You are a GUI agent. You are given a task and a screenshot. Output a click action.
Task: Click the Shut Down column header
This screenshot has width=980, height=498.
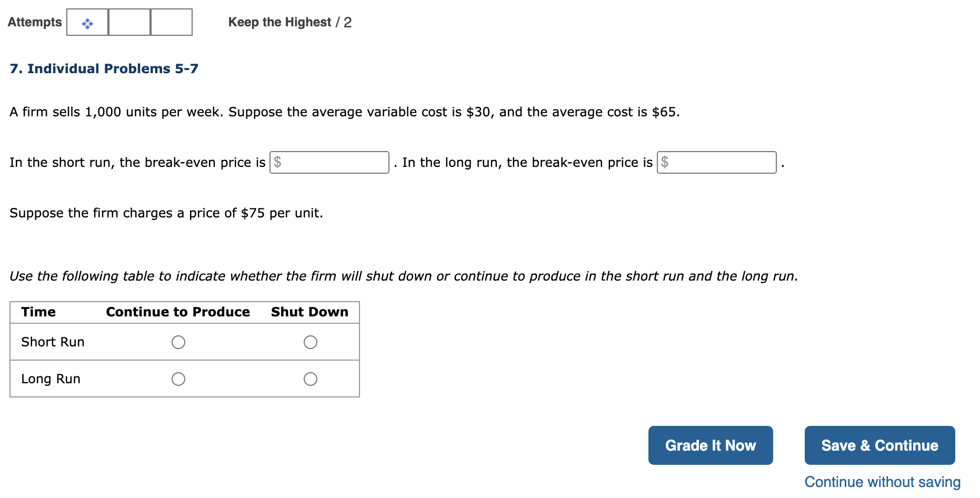(309, 312)
